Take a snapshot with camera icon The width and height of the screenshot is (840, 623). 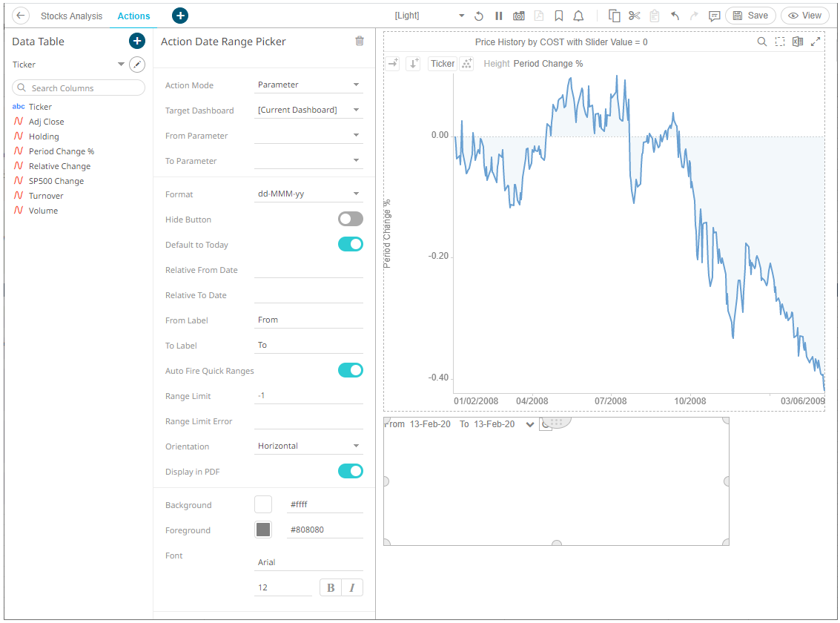click(519, 16)
